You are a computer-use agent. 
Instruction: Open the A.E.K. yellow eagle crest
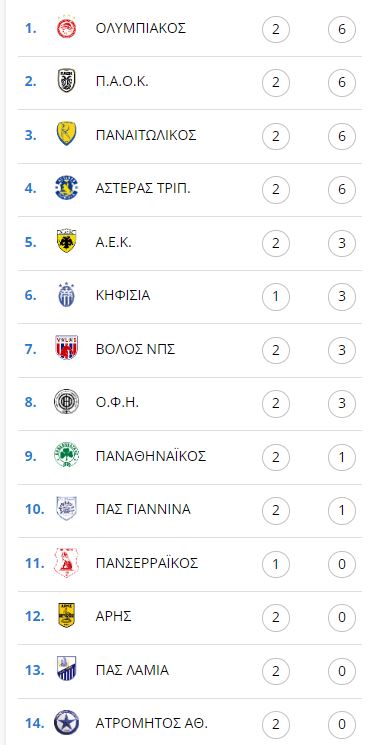66,242
